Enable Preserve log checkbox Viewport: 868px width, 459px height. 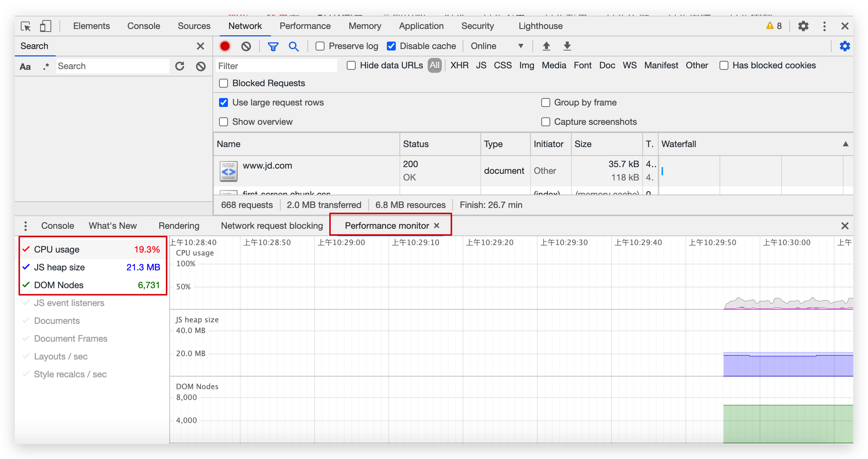(x=320, y=46)
